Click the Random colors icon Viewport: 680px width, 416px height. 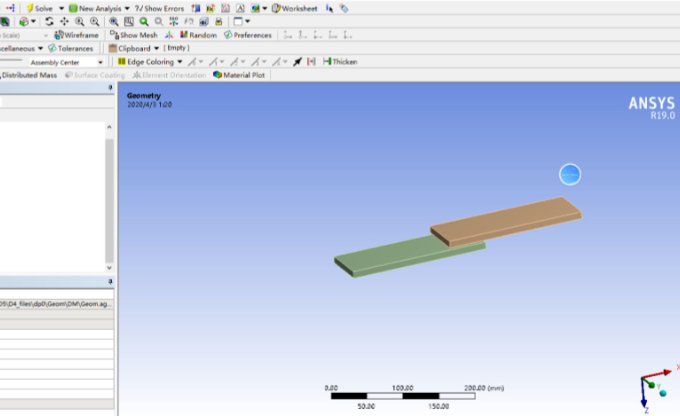tap(199, 35)
